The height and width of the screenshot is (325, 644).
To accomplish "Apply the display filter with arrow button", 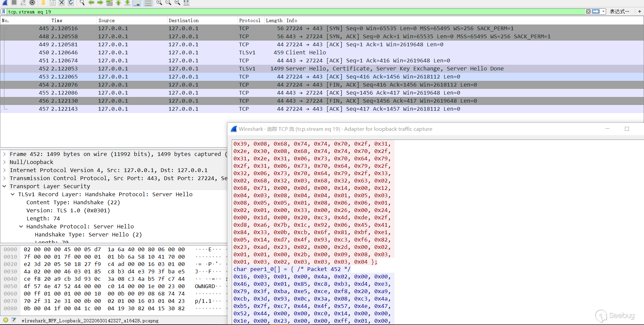I will (x=596, y=12).
